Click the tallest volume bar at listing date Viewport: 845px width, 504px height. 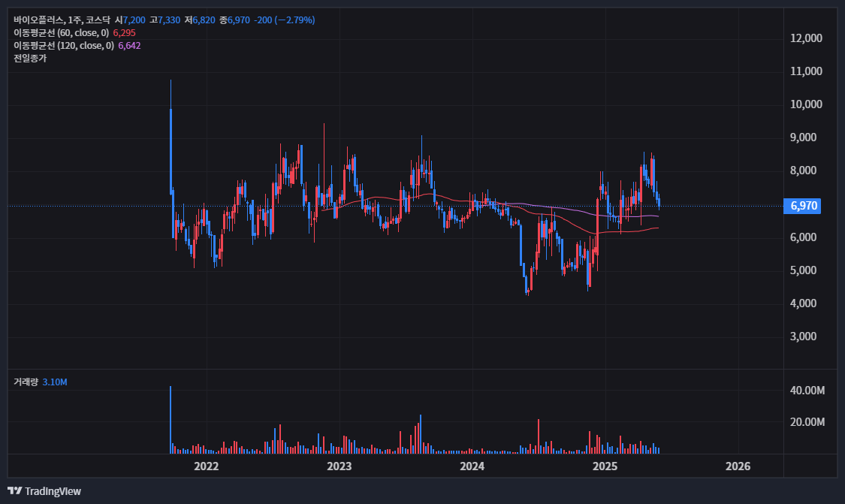171,420
